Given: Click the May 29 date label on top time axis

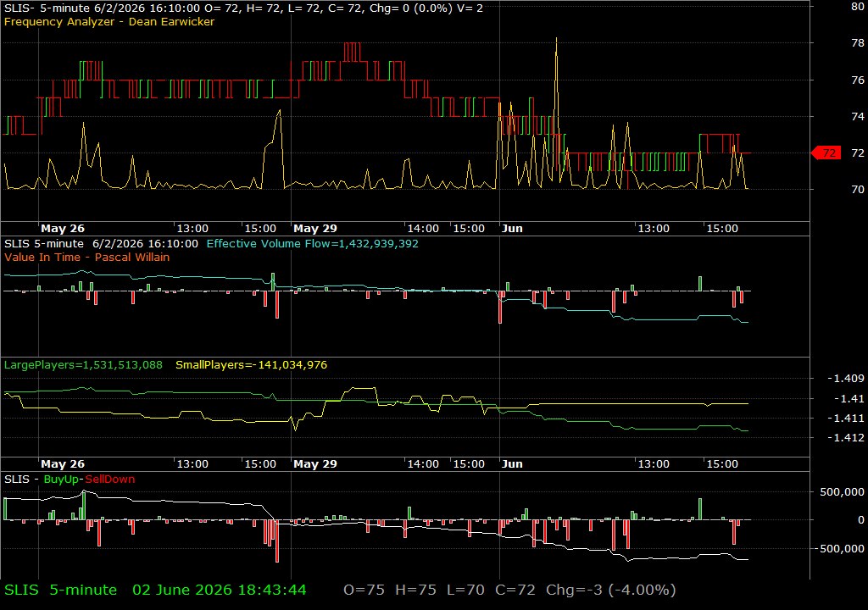Looking at the screenshot, I should (315, 228).
